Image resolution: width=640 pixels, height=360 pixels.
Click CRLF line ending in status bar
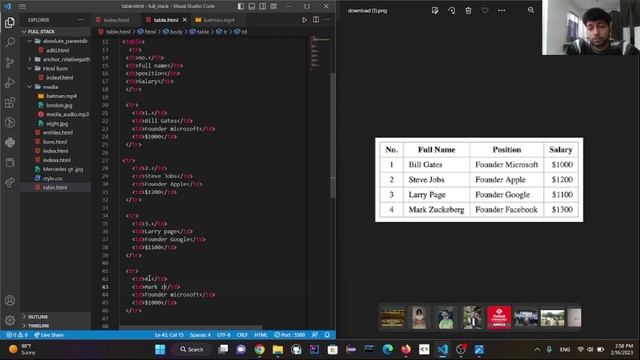(242, 335)
